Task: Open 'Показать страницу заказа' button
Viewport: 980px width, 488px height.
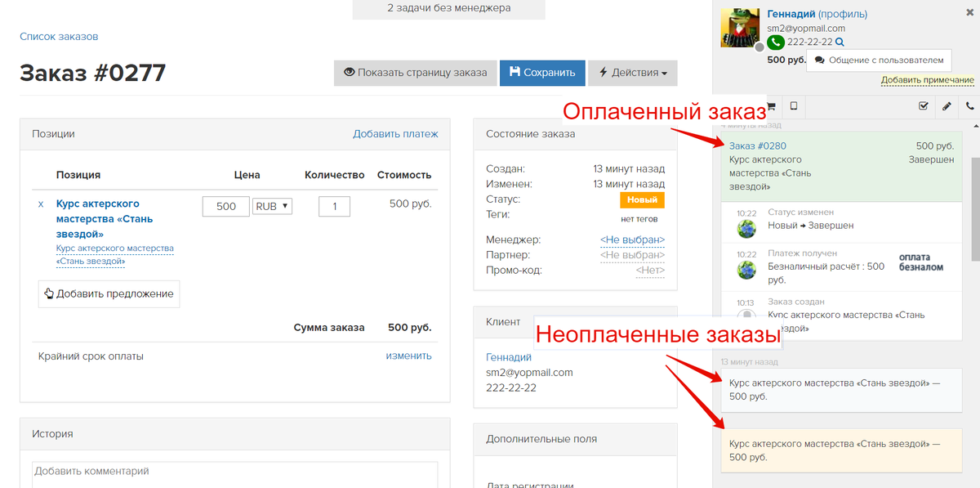Action: [x=415, y=72]
